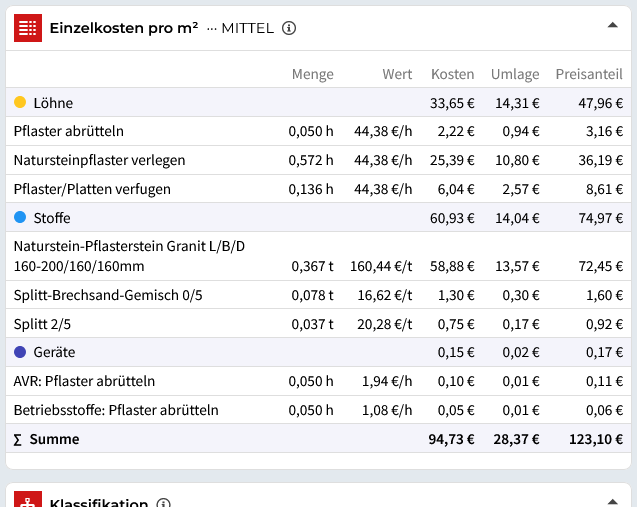Select Naturstein-Pflasterstein Granit material row
637x507 pixels.
click(130, 256)
